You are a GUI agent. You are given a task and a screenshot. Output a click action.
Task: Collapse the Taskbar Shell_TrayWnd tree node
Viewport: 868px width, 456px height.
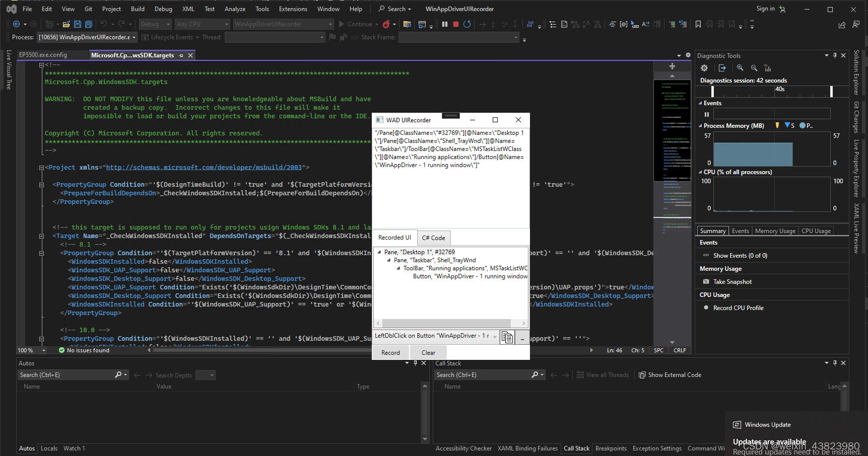[x=388, y=260]
